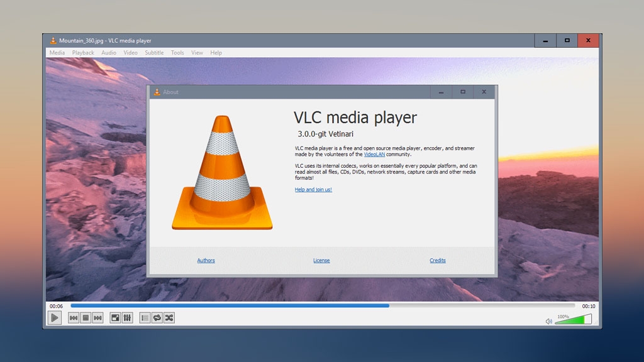Viewport: 644px width, 362px height.
Task: Minimize the About dialog
Action: click(x=441, y=92)
